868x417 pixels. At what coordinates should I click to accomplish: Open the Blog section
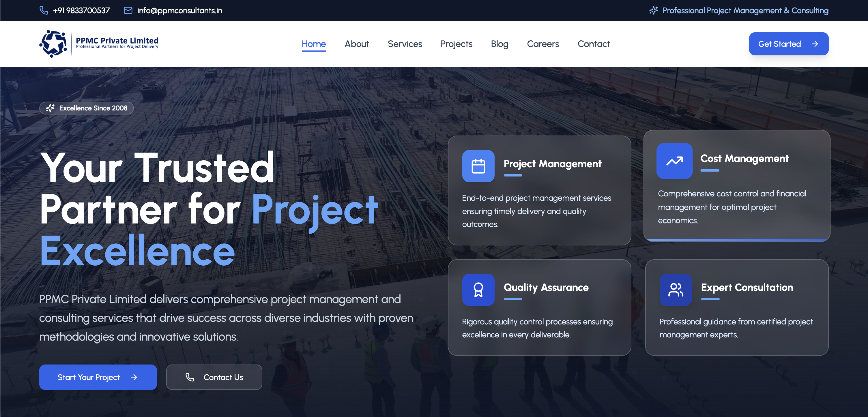[x=500, y=44]
